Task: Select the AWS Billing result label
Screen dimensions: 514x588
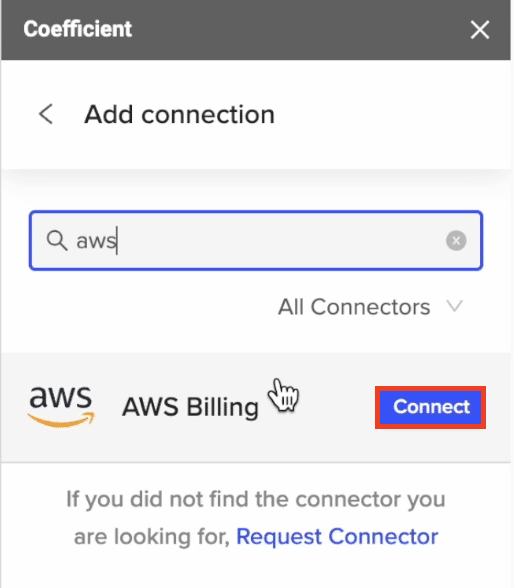Action: (190, 407)
